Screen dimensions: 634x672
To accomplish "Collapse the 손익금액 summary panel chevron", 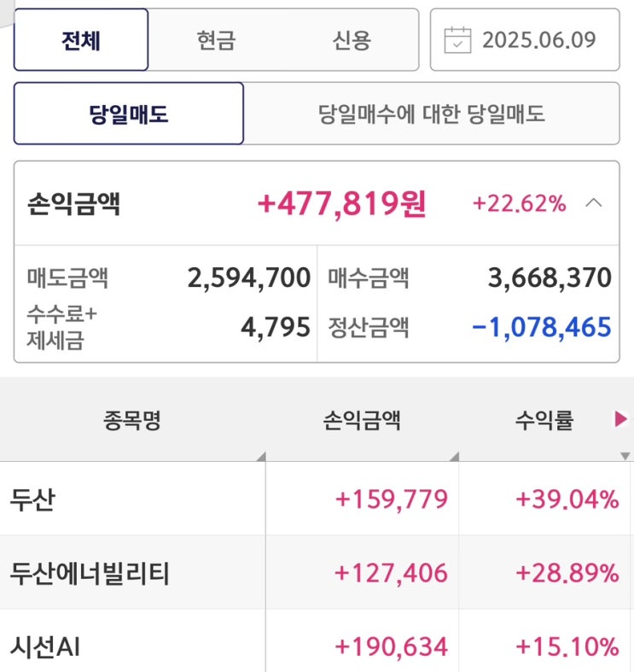I will [x=595, y=203].
